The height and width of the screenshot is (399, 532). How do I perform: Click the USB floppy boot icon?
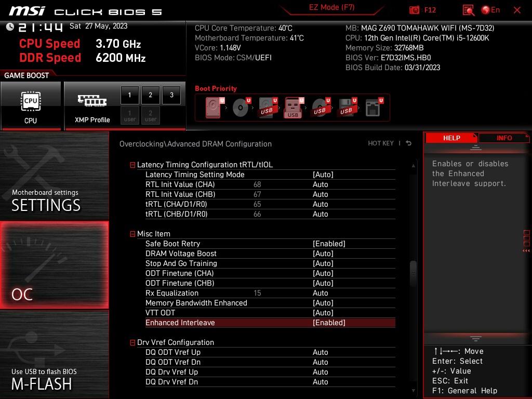click(x=347, y=108)
